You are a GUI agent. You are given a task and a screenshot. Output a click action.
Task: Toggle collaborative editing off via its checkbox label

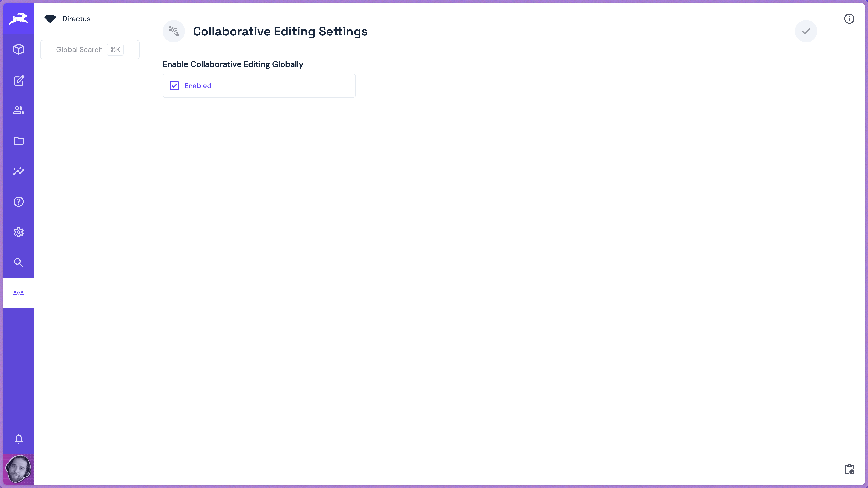pos(198,86)
